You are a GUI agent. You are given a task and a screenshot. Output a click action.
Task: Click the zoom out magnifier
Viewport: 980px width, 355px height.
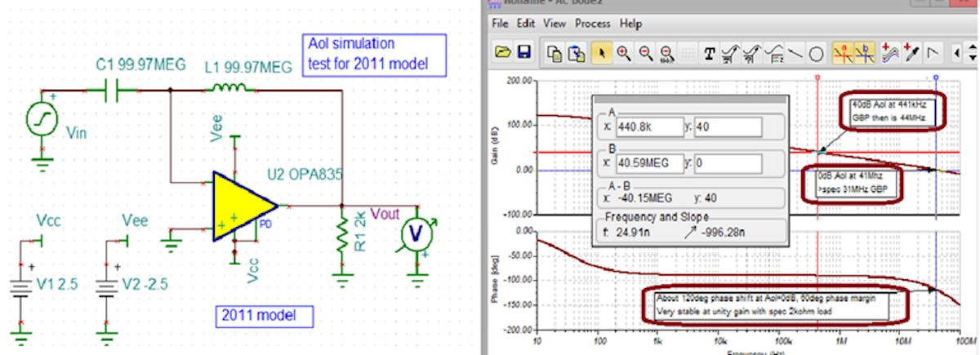point(645,54)
